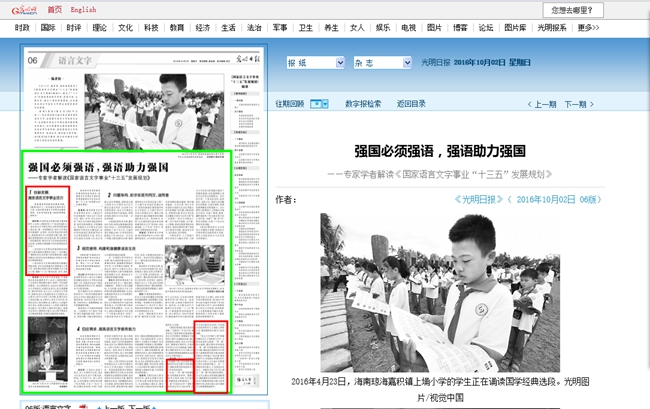Viewport: 650px width, 409px height.
Task: Open the 杂志 dropdown
Action: pyautogui.click(x=381, y=62)
